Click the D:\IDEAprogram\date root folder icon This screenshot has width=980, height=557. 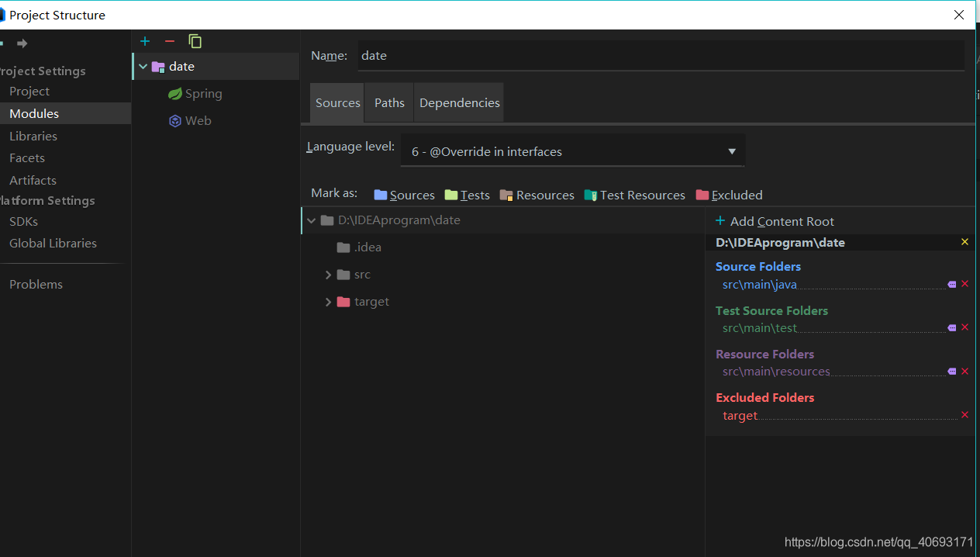pos(327,220)
